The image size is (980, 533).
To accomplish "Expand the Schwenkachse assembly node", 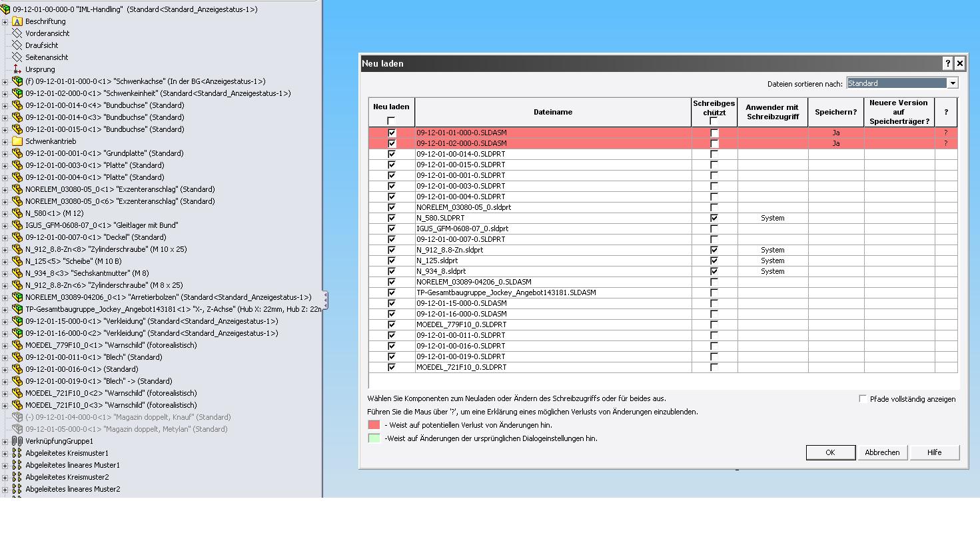I will 5,81.
